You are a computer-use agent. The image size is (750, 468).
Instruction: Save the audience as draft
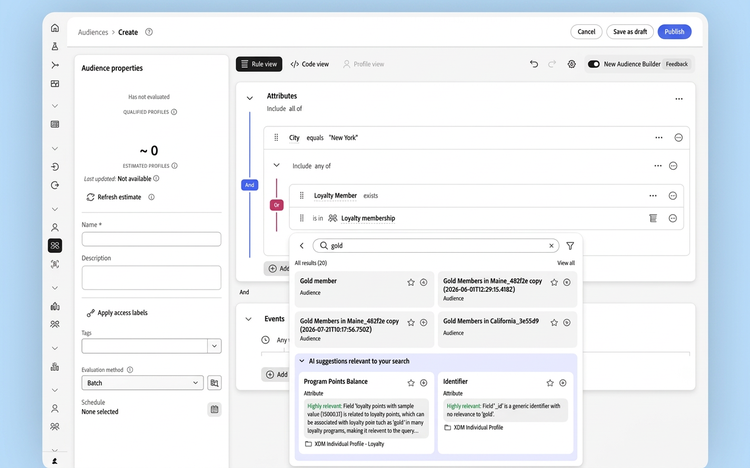pyautogui.click(x=630, y=32)
